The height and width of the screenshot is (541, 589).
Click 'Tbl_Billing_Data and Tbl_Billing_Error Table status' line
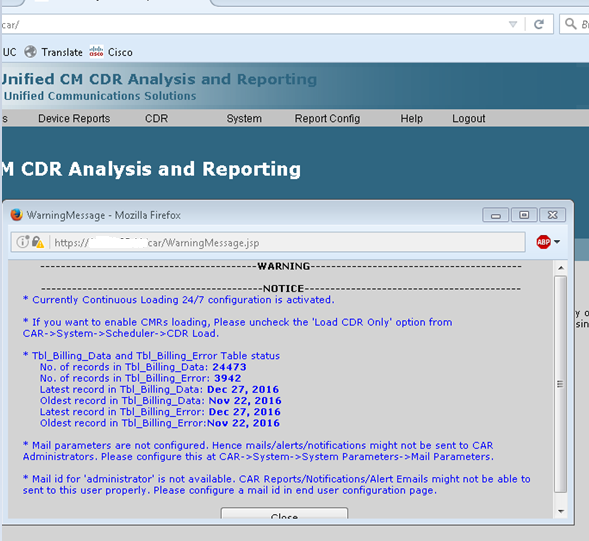click(x=151, y=356)
